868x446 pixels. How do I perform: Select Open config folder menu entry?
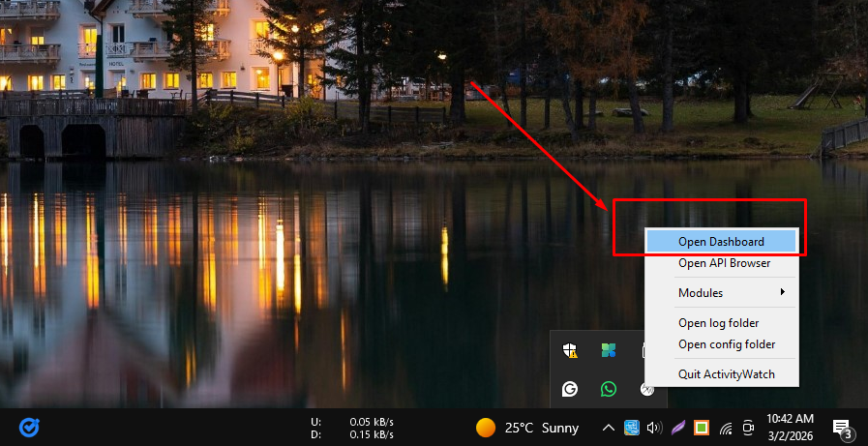tap(721, 344)
